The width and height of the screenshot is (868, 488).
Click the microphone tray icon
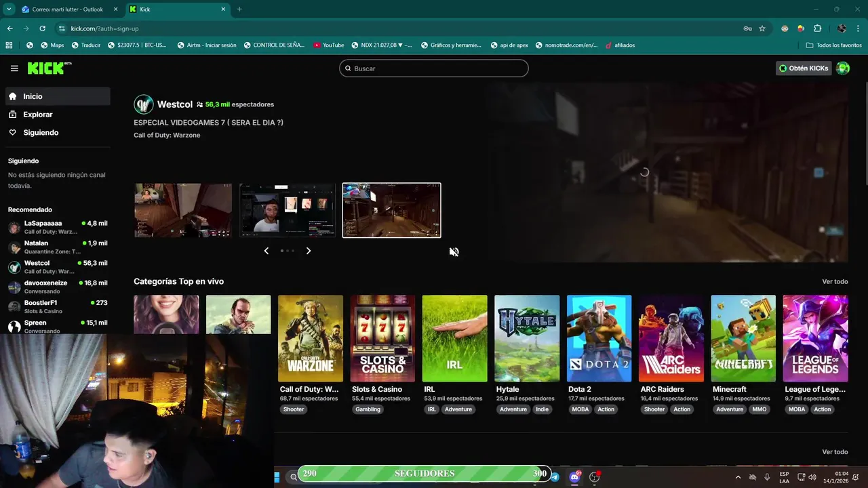[767, 477]
